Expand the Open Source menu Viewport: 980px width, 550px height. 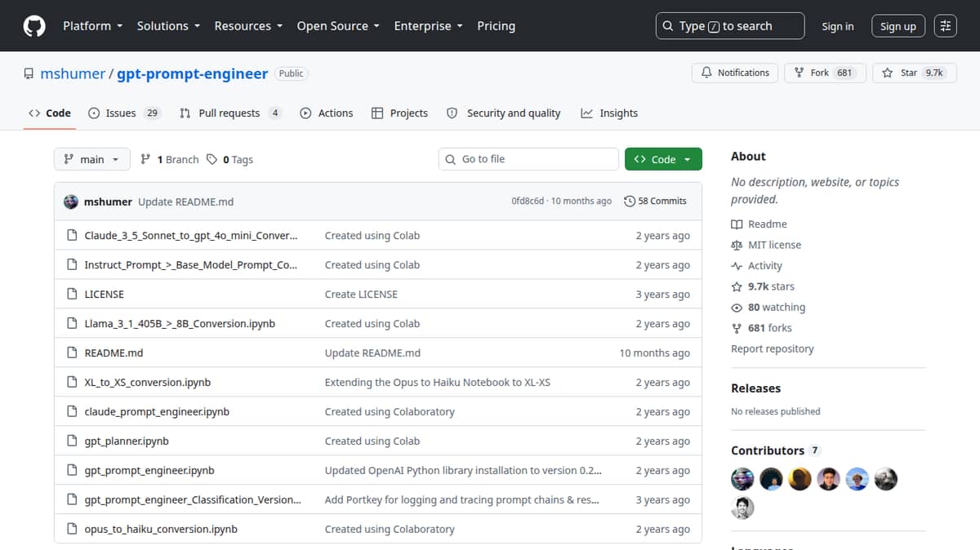pos(338,26)
